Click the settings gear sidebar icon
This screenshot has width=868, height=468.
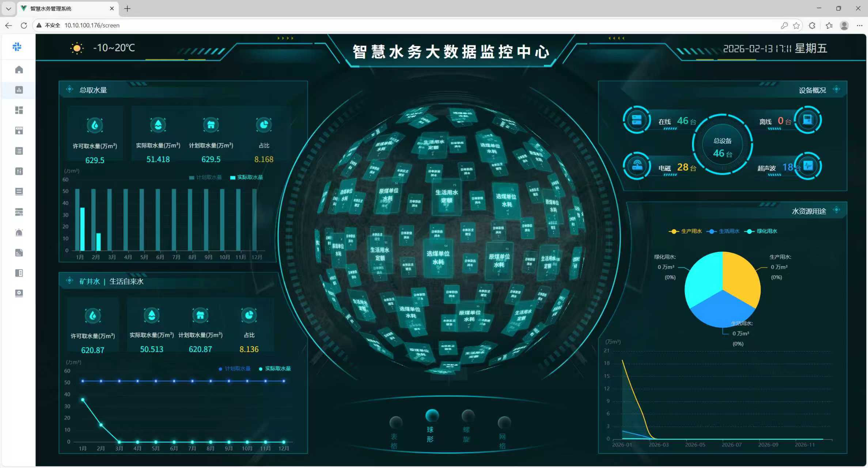coord(19,293)
